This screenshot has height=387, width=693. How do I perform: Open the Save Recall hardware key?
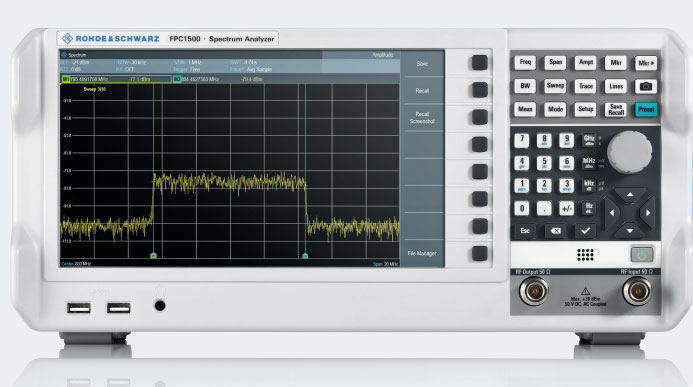click(x=616, y=109)
